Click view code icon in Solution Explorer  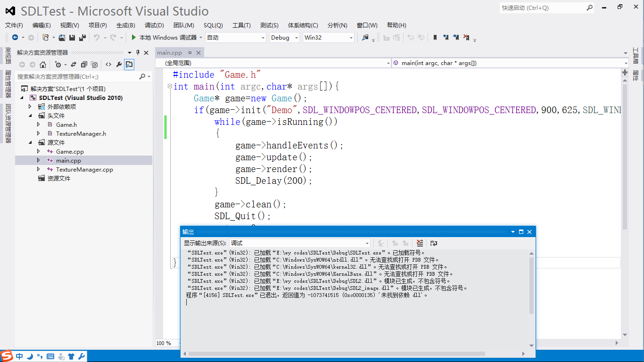(x=108, y=65)
